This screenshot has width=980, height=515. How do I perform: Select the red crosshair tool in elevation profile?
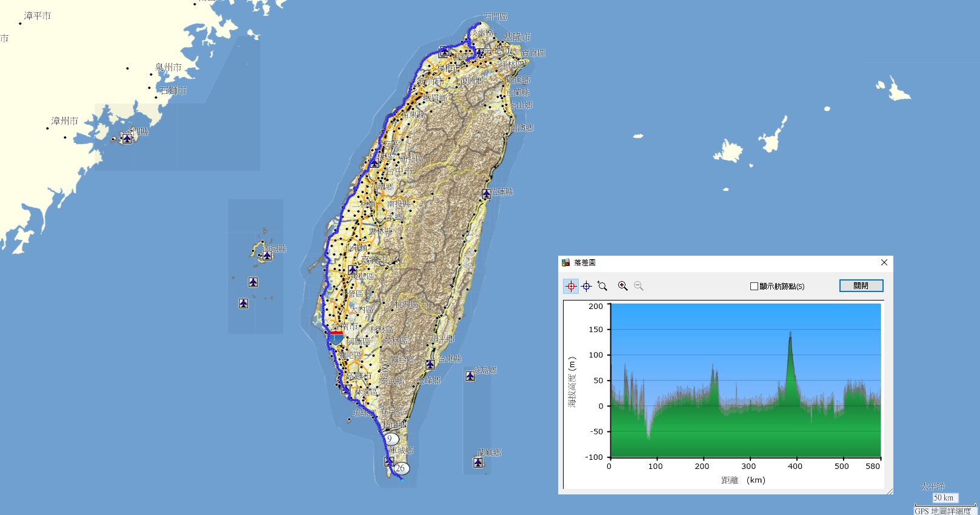(571, 286)
